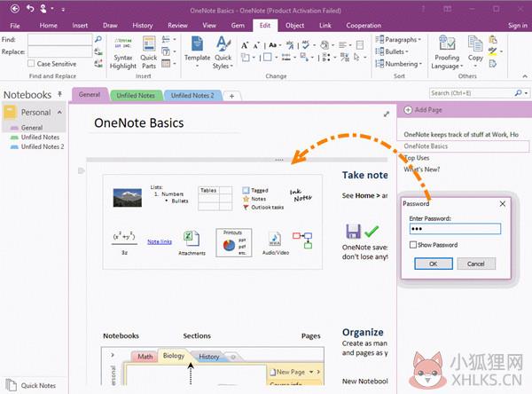Viewport: 532px width, 394px height.
Task: Click the Replace icon beside the Replace field
Action: point(98,51)
